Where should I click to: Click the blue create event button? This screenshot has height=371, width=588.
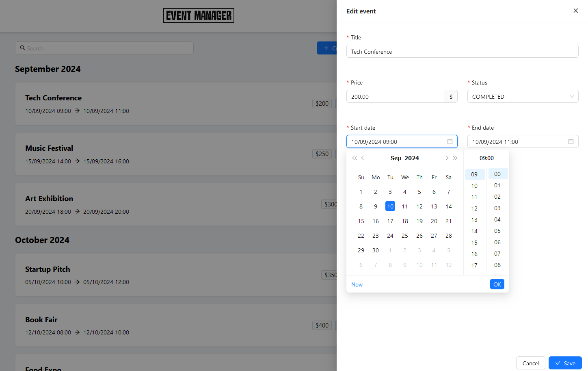(x=327, y=48)
